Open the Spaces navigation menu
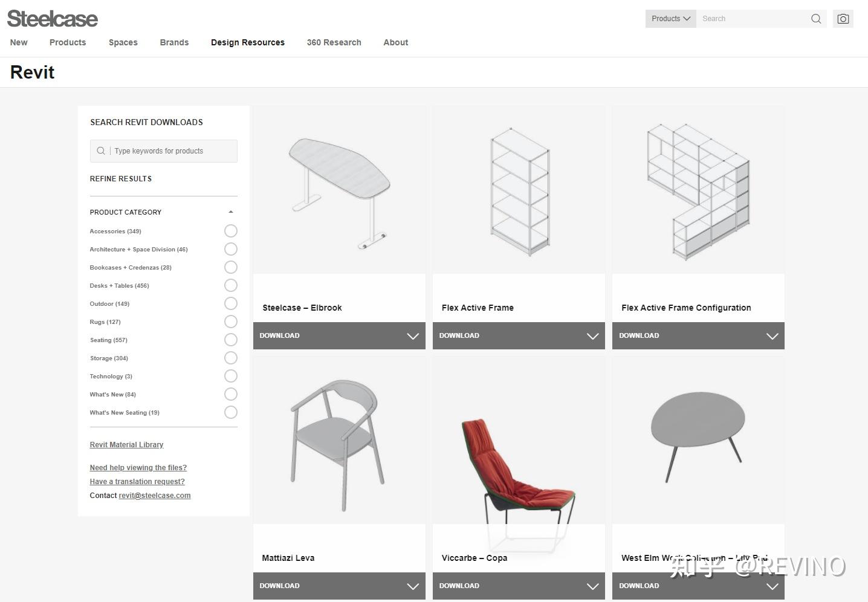The height and width of the screenshot is (602, 868). (x=123, y=42)
